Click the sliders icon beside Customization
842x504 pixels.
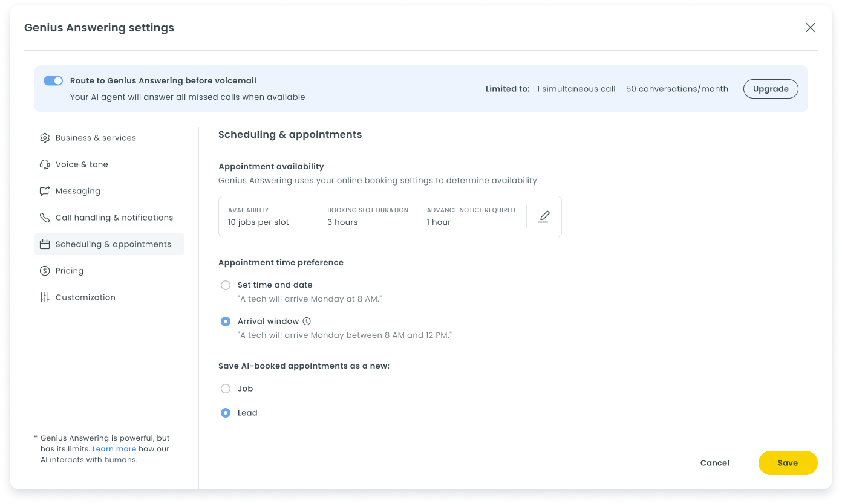tap(45, 297)
